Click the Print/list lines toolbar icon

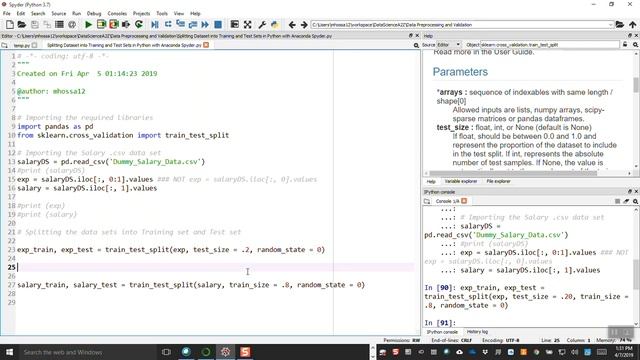point(59,24)
